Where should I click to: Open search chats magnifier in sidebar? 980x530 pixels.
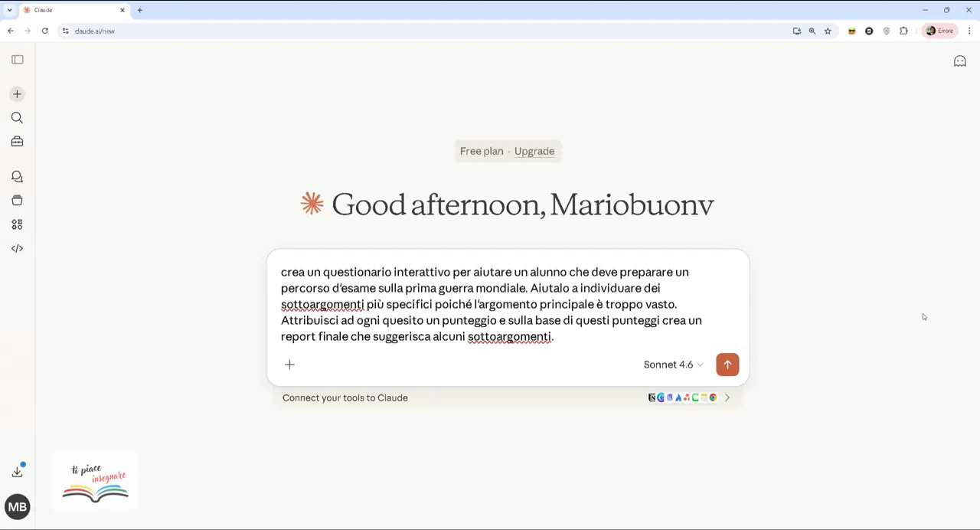click(x=17, y=118)
